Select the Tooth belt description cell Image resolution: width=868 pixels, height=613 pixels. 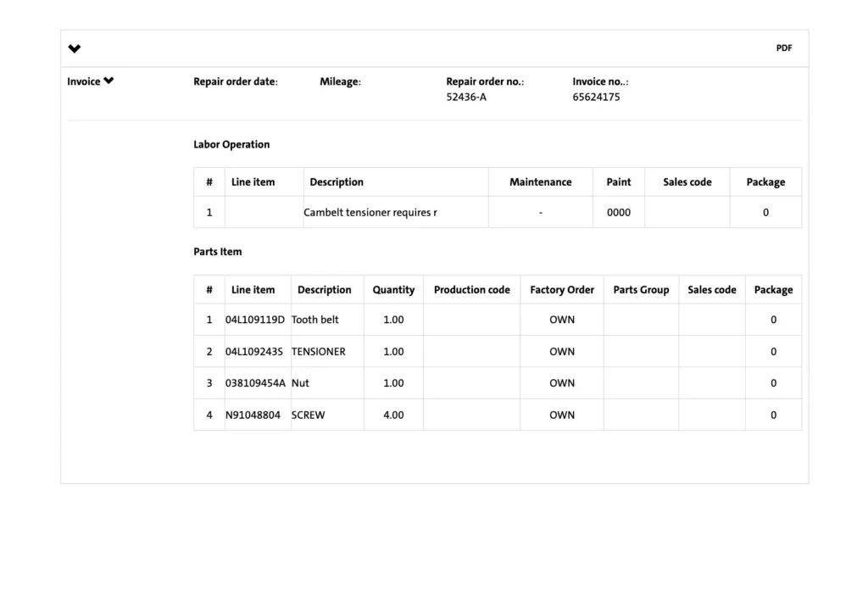pos(315,320)
